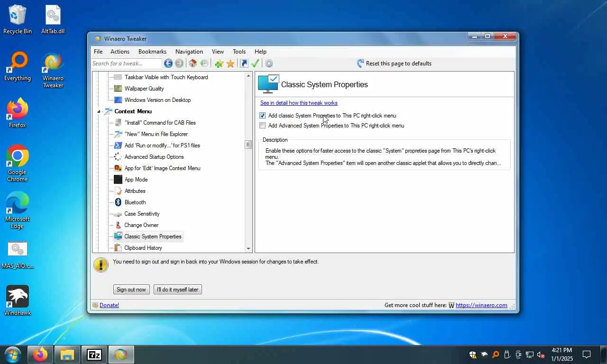Open Firefox from the taskbar
The image size is (607, 364).
[40, 355]
